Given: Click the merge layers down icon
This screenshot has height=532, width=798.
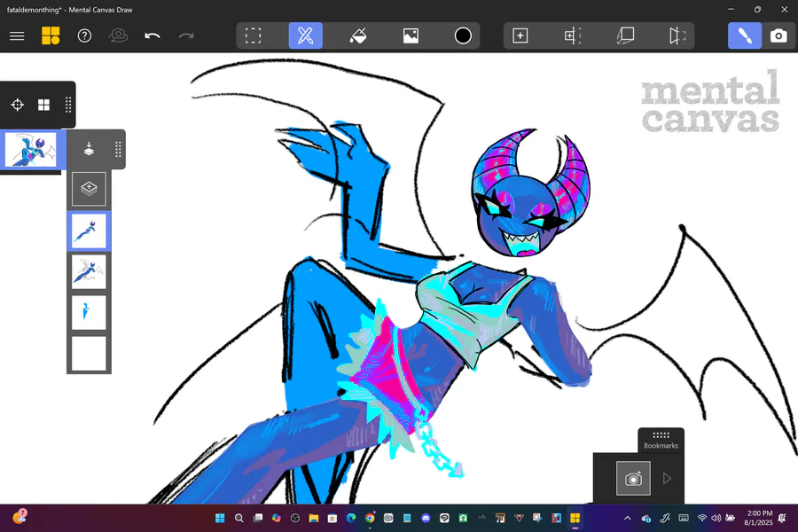Looking at the screenshot, I should pos(89,149).
